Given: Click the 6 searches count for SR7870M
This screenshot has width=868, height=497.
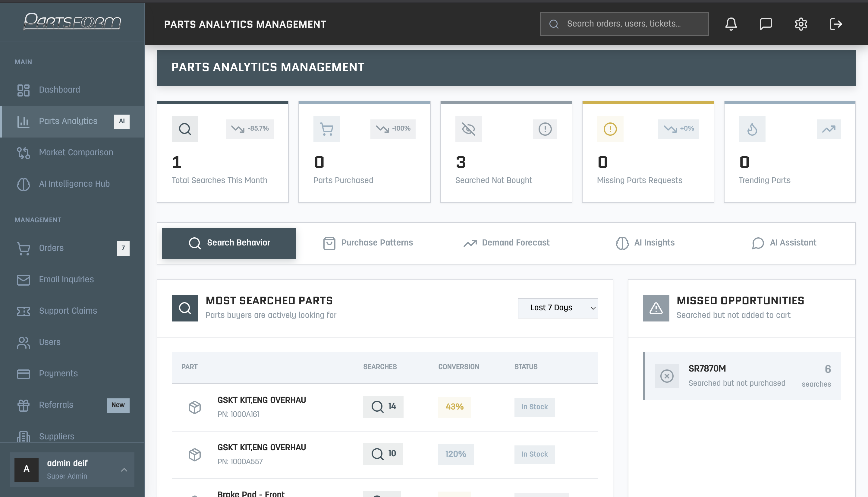Looking at the screenshot, I should (816, 376).
